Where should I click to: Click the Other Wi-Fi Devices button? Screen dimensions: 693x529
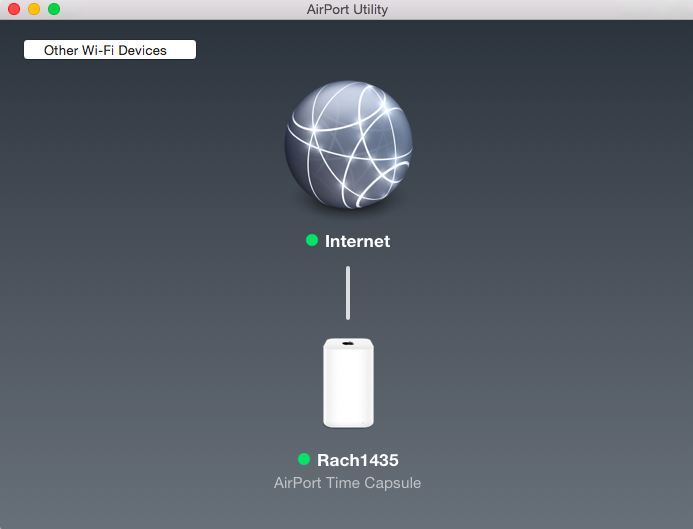coord(110,49)
